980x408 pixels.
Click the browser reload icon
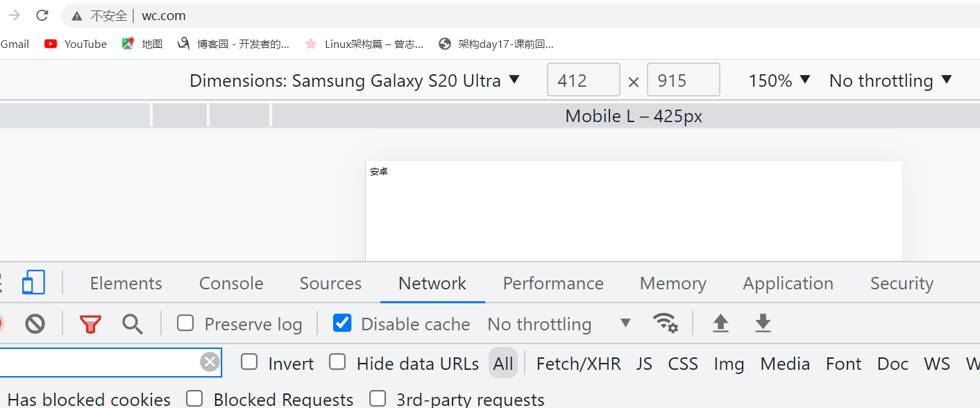click(42, 15)
